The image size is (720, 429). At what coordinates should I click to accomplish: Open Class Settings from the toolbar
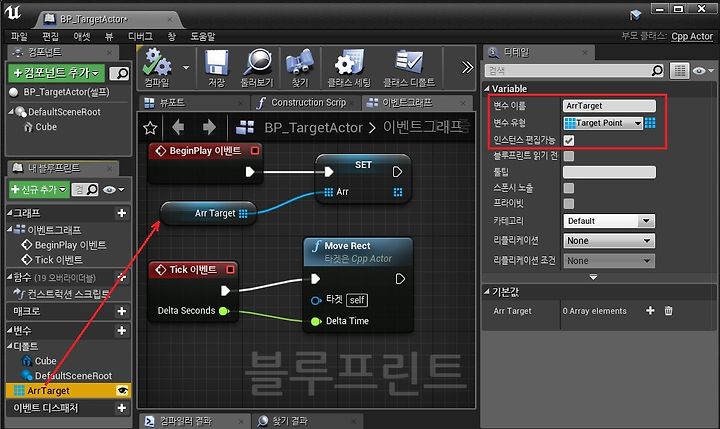[x=349, y=68]
